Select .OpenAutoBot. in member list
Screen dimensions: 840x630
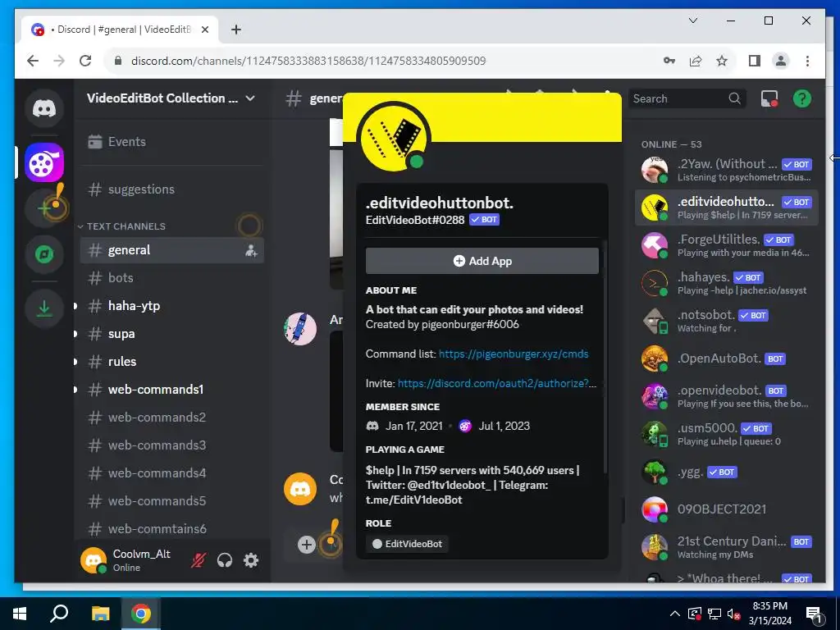click(x=727, y=358)
